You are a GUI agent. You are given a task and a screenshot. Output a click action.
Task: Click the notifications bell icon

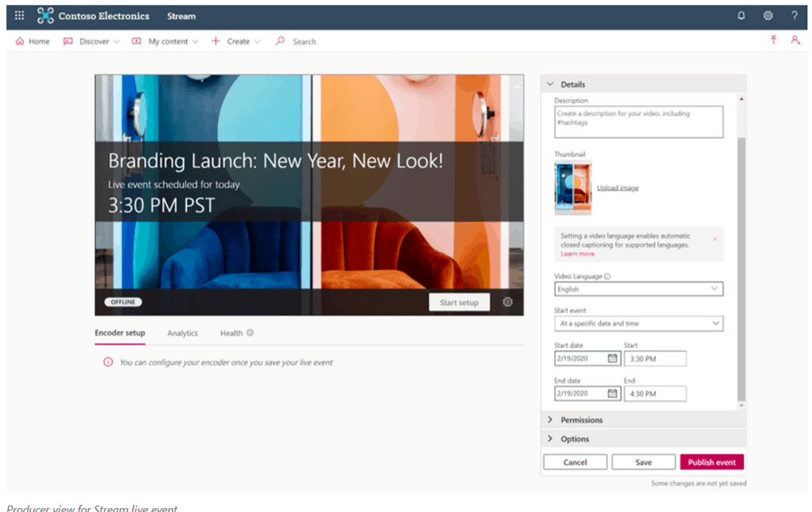pos(741,16)
